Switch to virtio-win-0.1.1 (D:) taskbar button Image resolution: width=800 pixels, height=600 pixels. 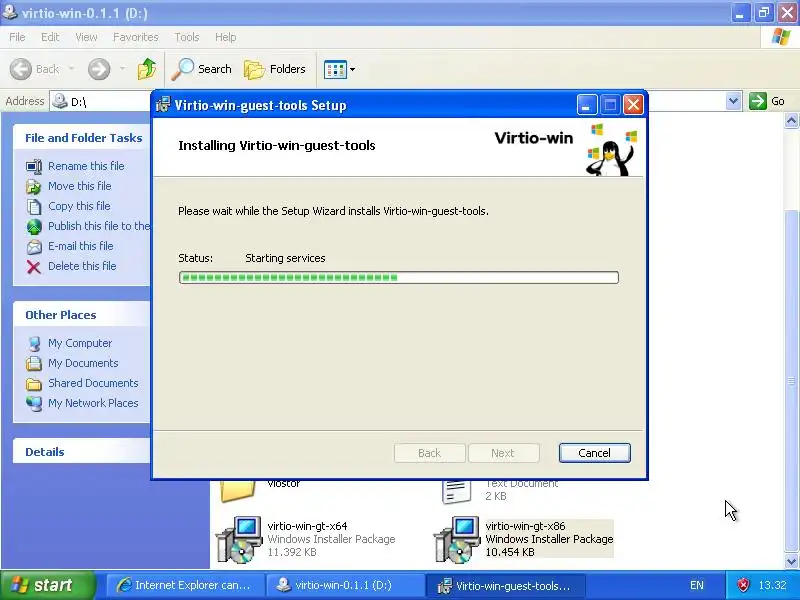click(x=346, y=585)
